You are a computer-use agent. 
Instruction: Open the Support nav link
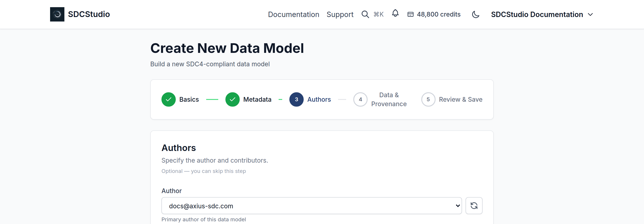(340, 15)
